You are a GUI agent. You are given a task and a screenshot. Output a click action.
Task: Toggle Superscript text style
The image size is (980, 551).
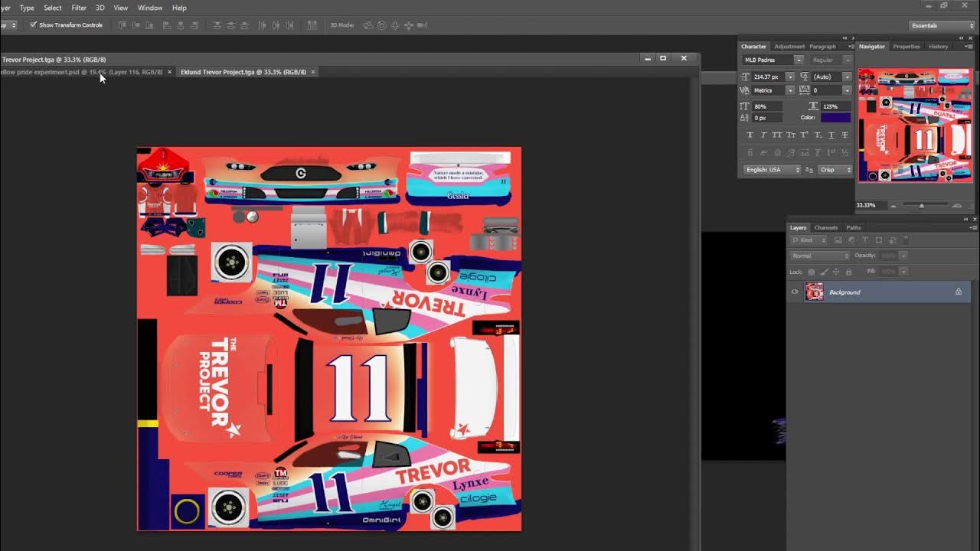click(x=804, y=135)
